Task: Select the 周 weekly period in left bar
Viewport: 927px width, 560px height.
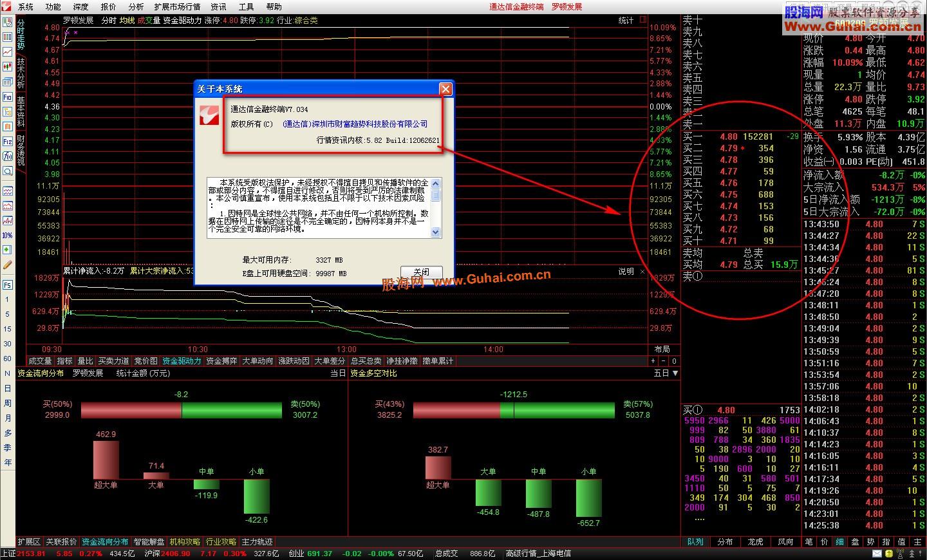Action: click(x=8, y=404)
